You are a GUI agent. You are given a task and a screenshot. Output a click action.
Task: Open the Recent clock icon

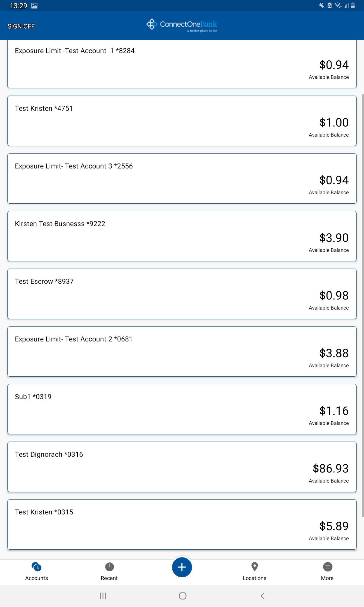click(x=109, y=567)
